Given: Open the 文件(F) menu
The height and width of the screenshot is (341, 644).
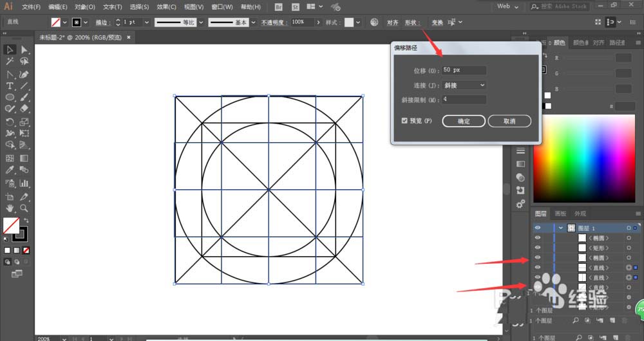Looking at the screenshot, I should (x=31, y=7).
